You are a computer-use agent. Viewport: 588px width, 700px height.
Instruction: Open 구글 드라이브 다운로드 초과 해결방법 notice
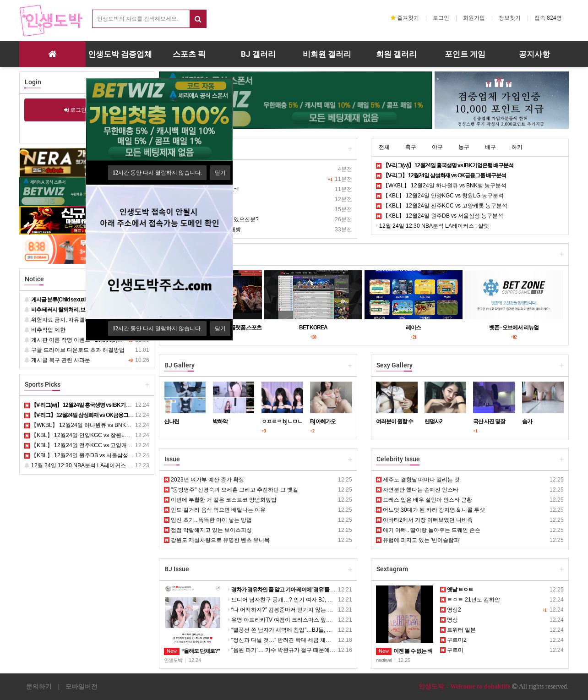point(78,350)
